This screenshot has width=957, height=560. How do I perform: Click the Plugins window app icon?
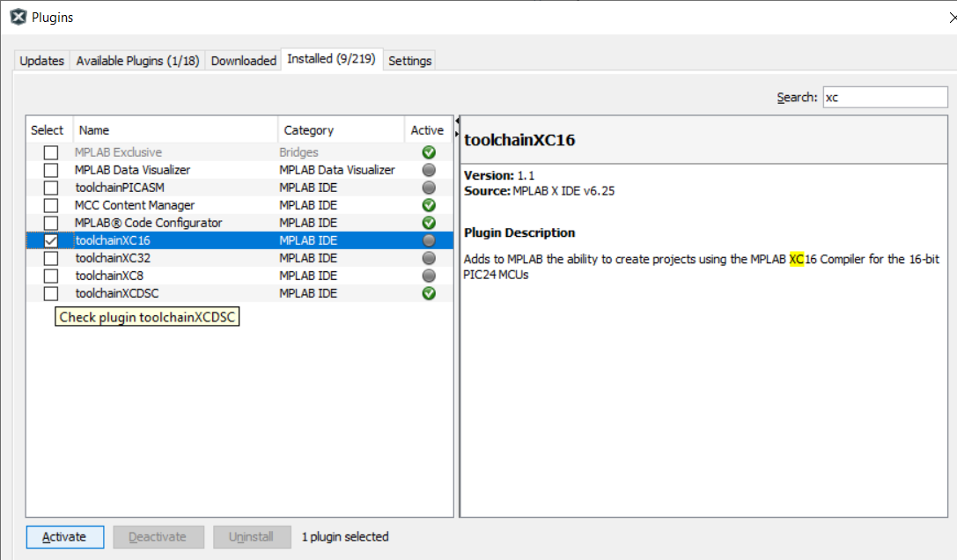(x=17, y=17)
